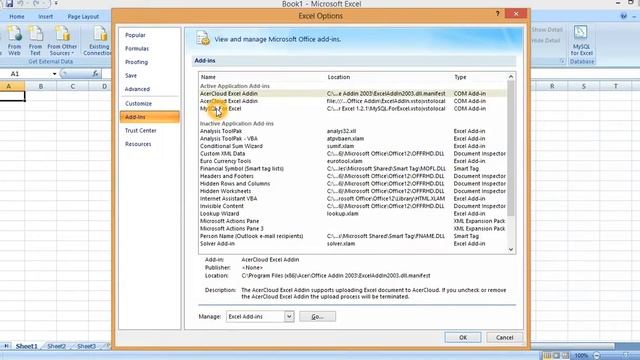Open the Name Box dropdown arrow
Screen dimensions: 640x360
(x=54, y=74)
